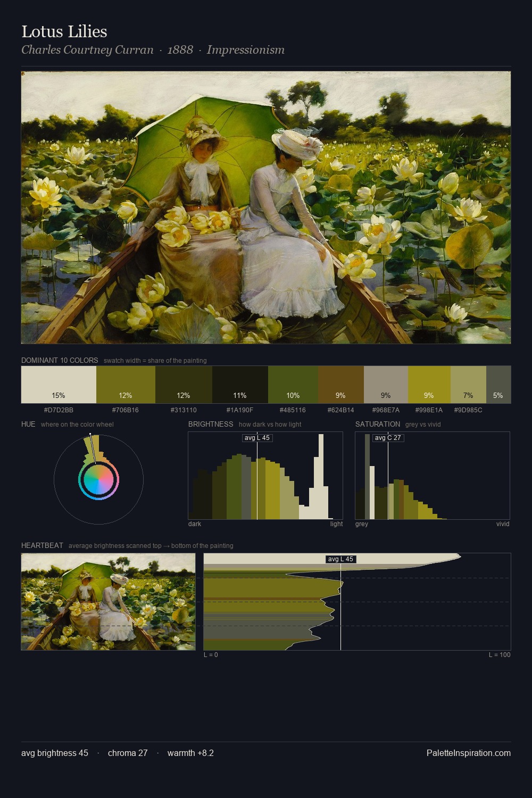Click the Lotus Lilies title

pyautogui.click(x=64, y=31)
